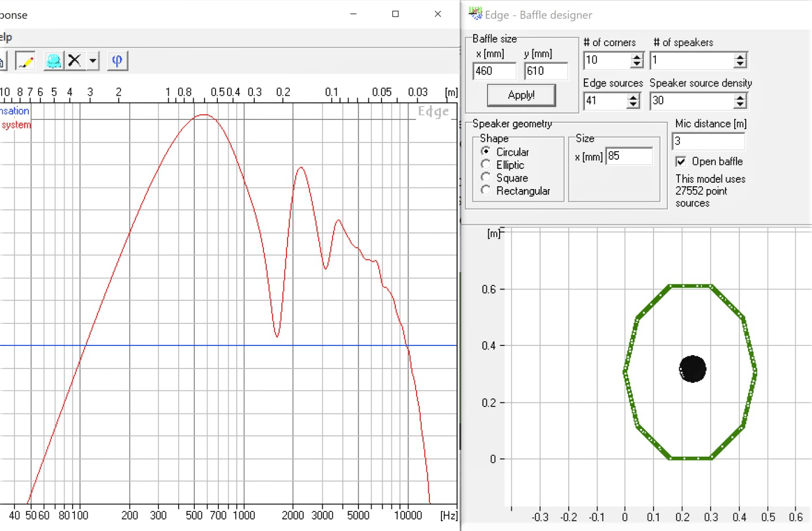
Task: Decrease the number of speakers
Action: [x=741, y=63]
